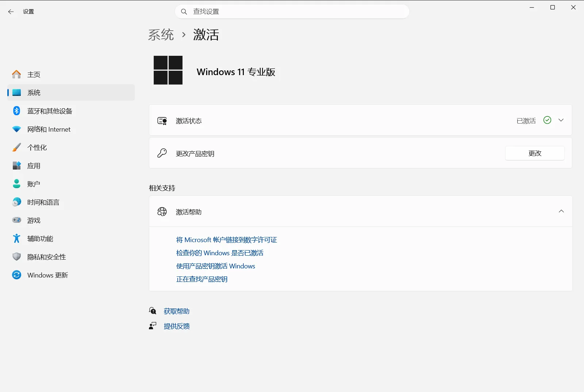Click the activation state certificate icon

pos(162,121)
